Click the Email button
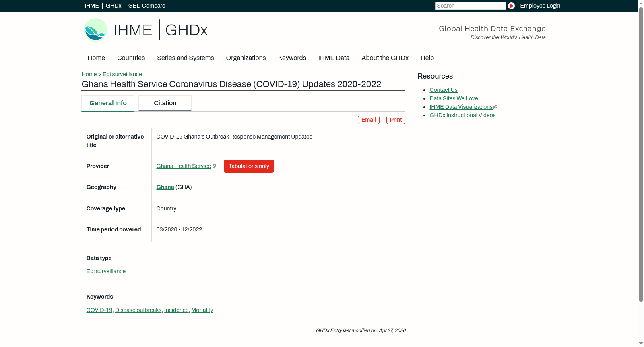The height and width of the screenshot is (347, 644). (369, 120)
